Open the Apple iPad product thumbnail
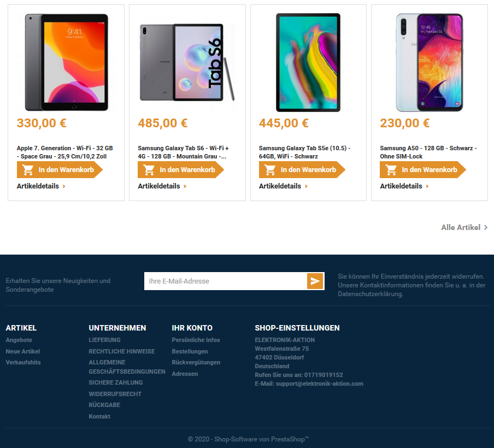 click(66, 62)
